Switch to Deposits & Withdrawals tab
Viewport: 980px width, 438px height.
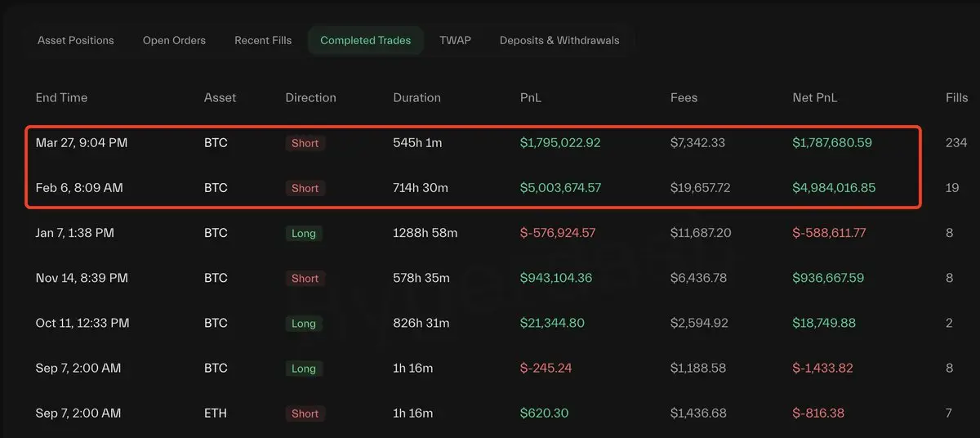tap(559, 40)
